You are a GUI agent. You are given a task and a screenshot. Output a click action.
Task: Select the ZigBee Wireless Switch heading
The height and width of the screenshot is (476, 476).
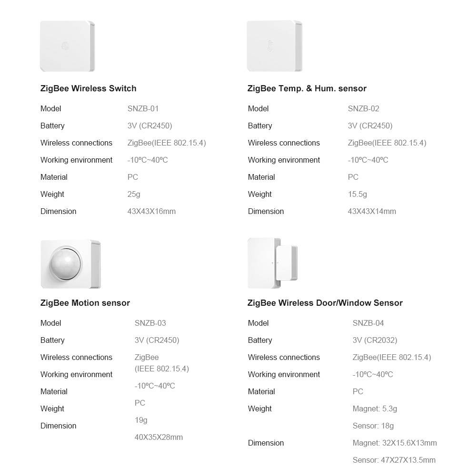[88, 88]
